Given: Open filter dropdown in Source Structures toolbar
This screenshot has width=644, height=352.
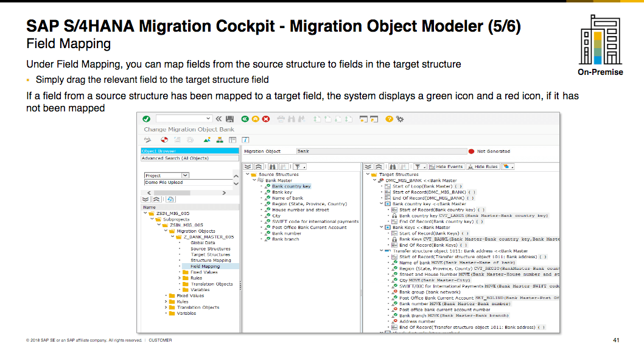Looking at the screenshot, I should point(299,167).
